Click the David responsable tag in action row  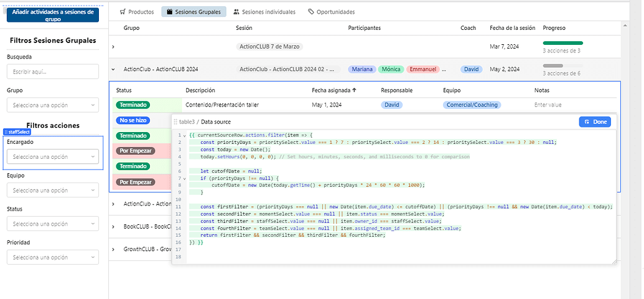(392, 105)
